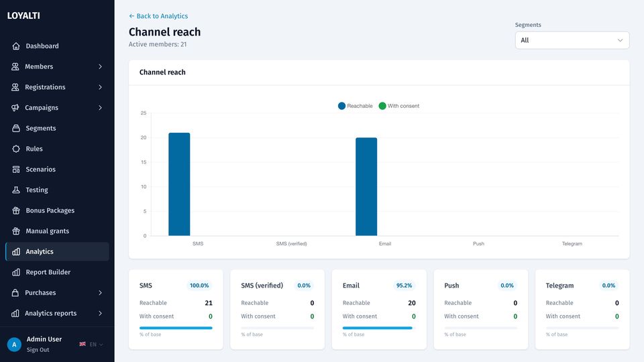Open the Segments dropdown showing All
Screen dimensions: 644x362
click(x=572, y=40)
